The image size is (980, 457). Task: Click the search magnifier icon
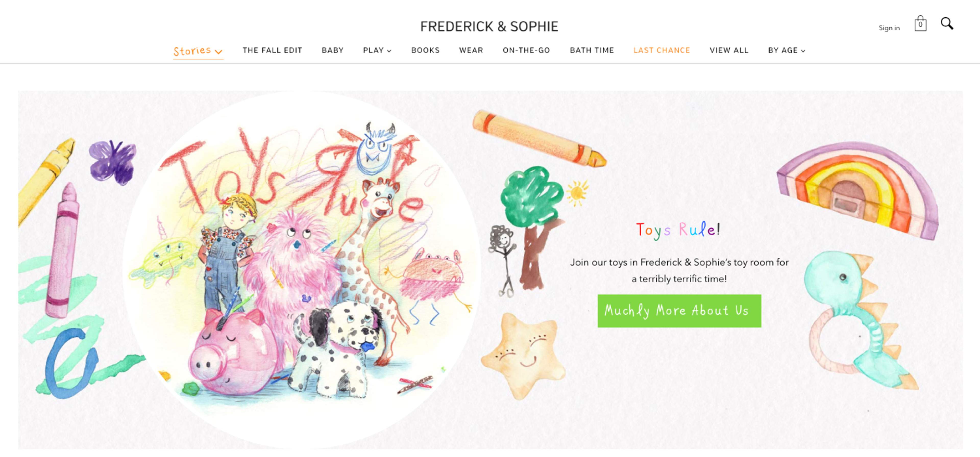(x=947, y=23)
